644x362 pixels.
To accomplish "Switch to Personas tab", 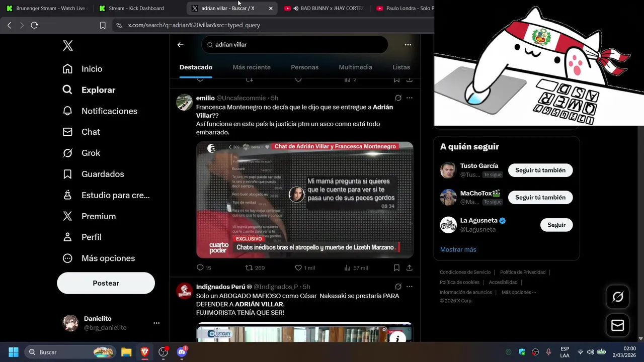I will point(304,67).
